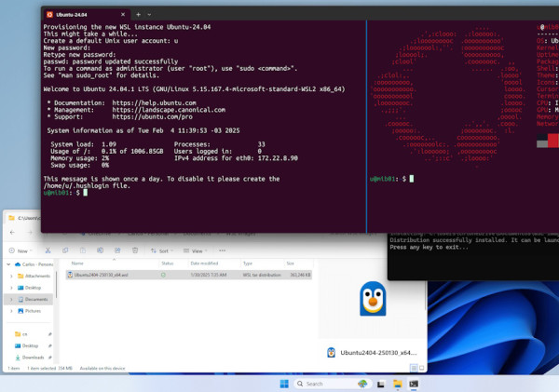Switch to the large icons view in the status bar

(x=421, y=368)
